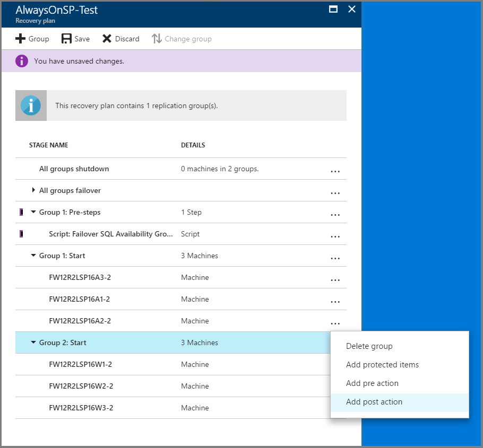
Task: Collapse the Group 1: Pre-steps stage
Action: point(33,212)
